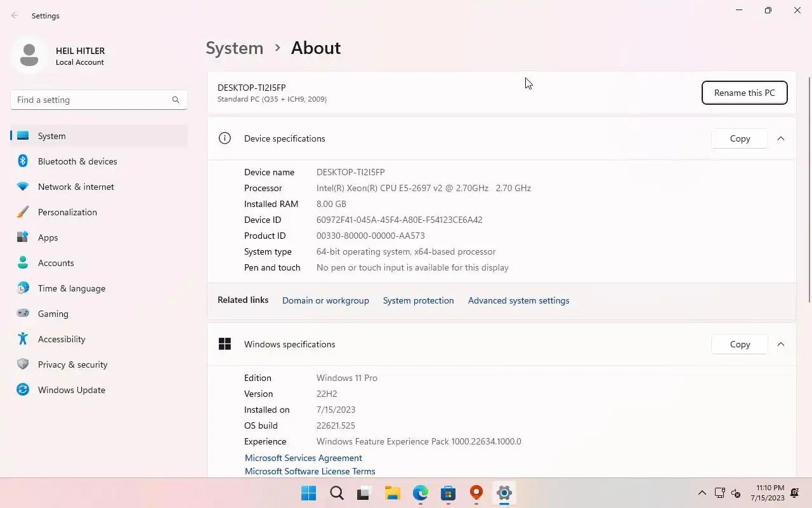Click the Intel Xeon E5-2697 processor value

tap(424, 188)
